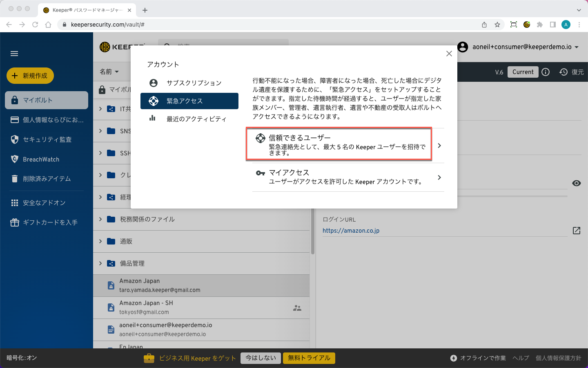Image resolution: width=588 pixels, height=368 pixels.
Task: Close the アカウント dialog with X
Action: coord(449,54)
